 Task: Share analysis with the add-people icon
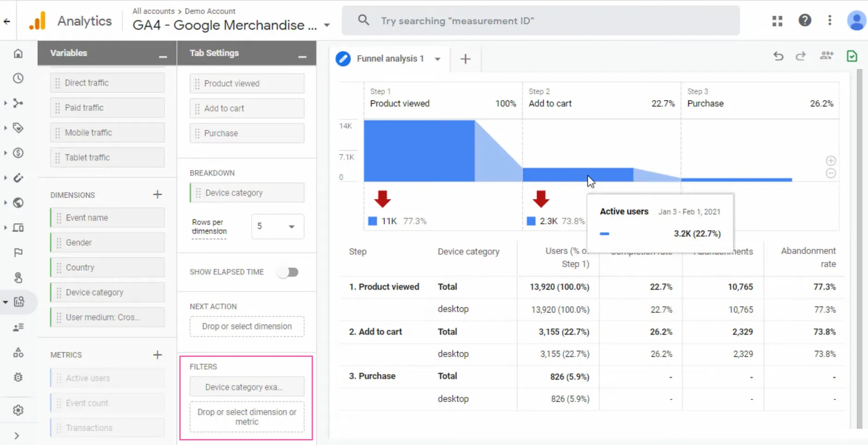click(827, 56)
